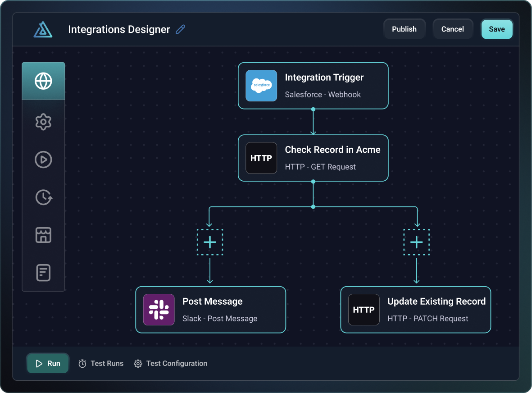Open run history via the clock sidebar icon
The width and height of the screenshot is (532, 393).
pos(43,197)
